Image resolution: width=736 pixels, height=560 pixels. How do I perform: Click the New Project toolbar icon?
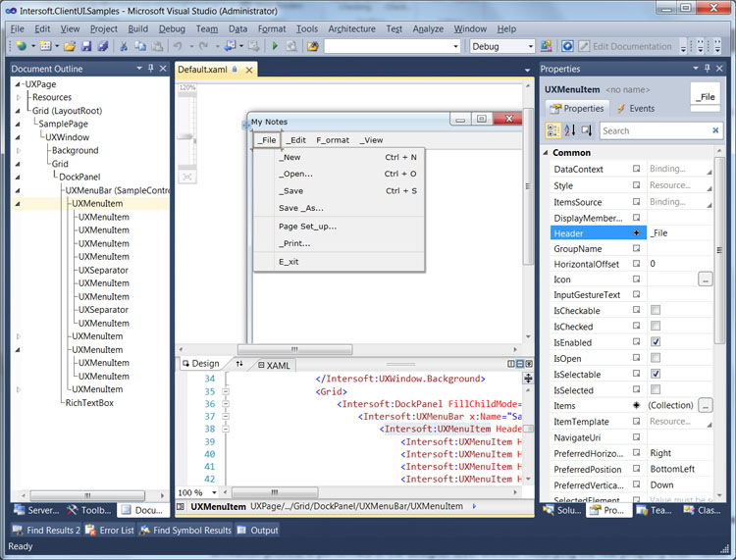tap(22, 46)
